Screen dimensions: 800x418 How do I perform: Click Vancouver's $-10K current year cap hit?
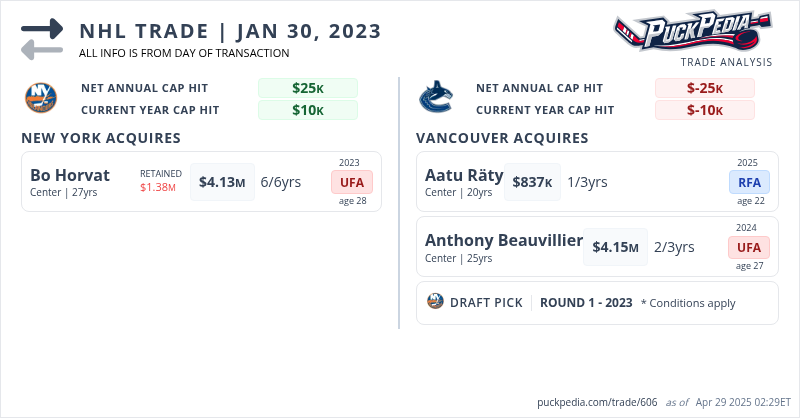(x=704, y=110)
